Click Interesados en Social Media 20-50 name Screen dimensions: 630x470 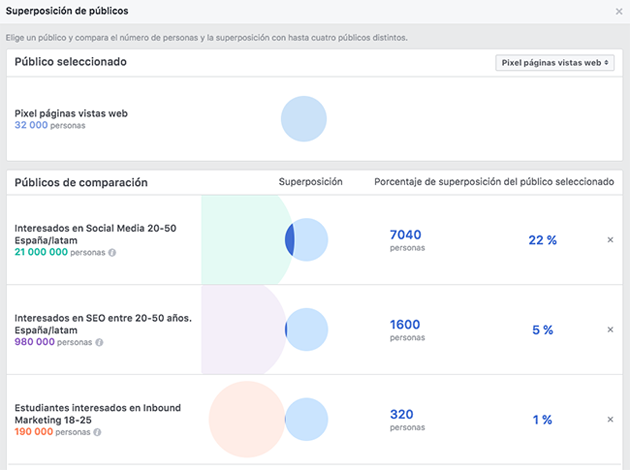[x=95, y=234]
